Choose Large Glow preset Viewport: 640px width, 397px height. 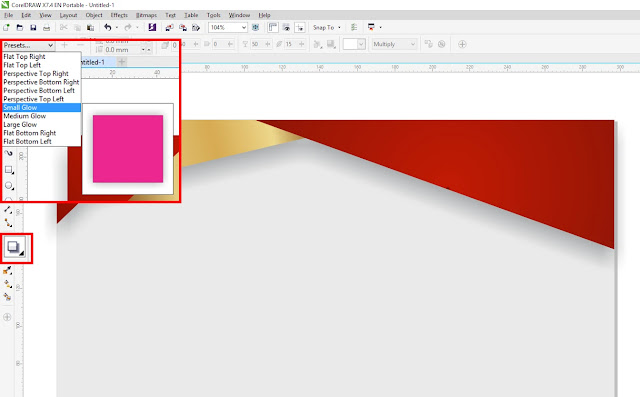[41, 124]
